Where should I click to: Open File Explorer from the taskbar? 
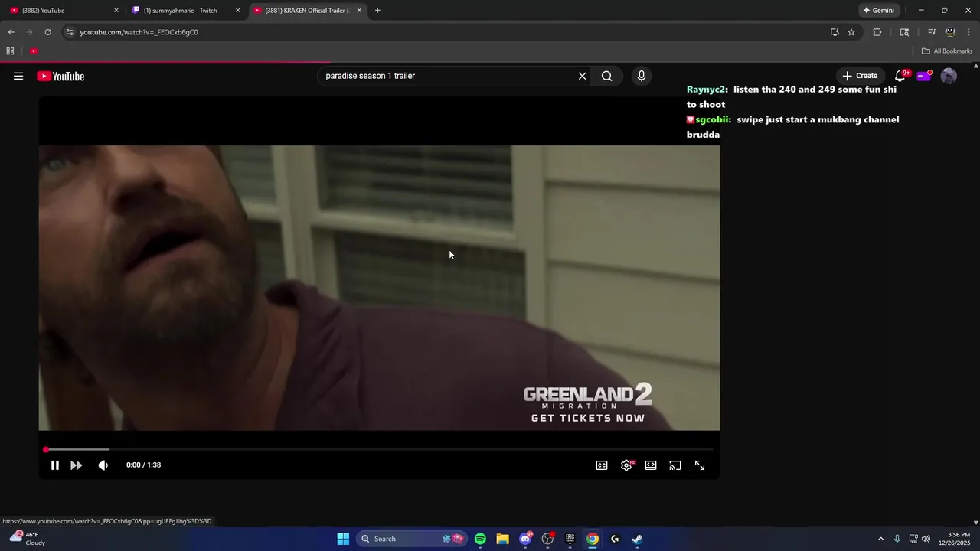tap(502, 539)
